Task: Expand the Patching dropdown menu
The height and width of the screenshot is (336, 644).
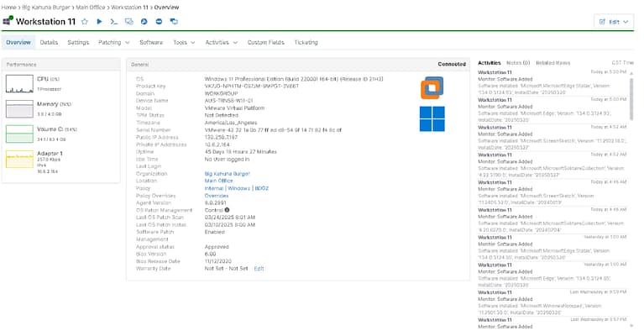Action: coord(113,42)
